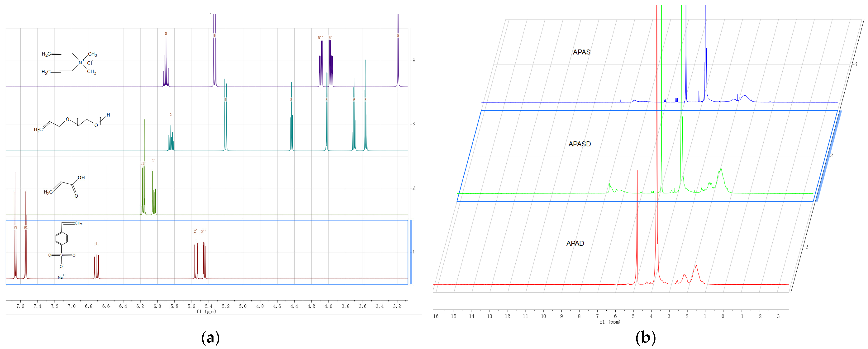The height and width of the screenshot is (349, 868).
Task: Click peak label 2 on teal spectrum
Action: coord(170,115)
